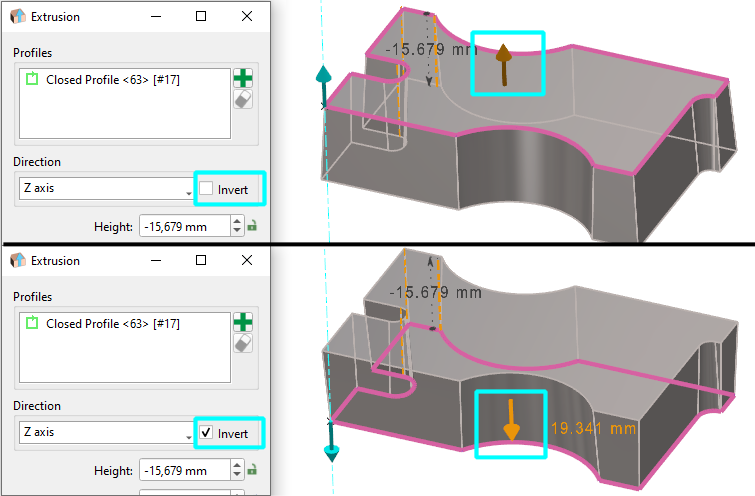
Task: Click the green lock icon beside Height in the bottom dialog
Action: [x=252, y=470]
